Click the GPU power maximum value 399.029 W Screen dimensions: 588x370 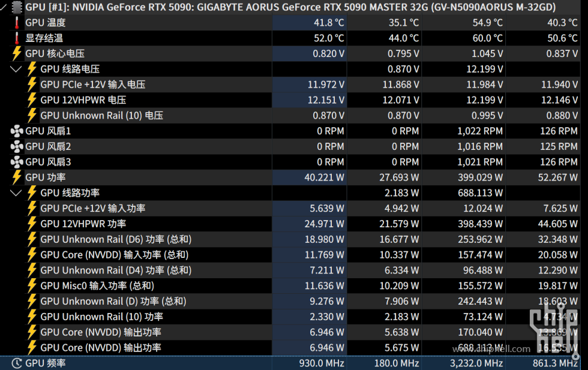tap(481, 177)
